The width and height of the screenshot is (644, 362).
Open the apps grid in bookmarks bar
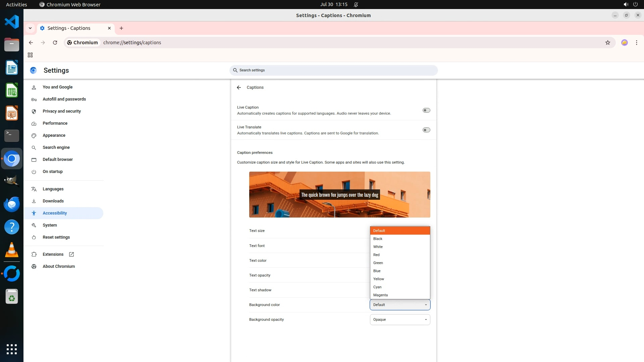click(x=30, y=55)
